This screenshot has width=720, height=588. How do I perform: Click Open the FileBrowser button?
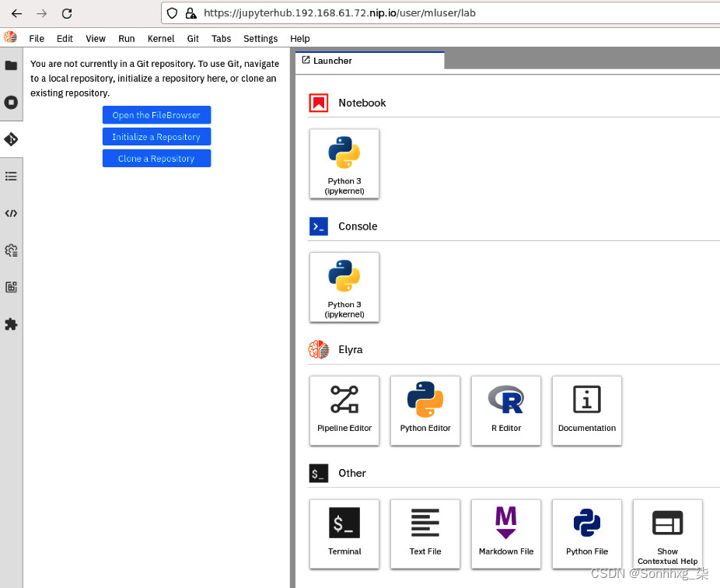(x=156, y=115)
